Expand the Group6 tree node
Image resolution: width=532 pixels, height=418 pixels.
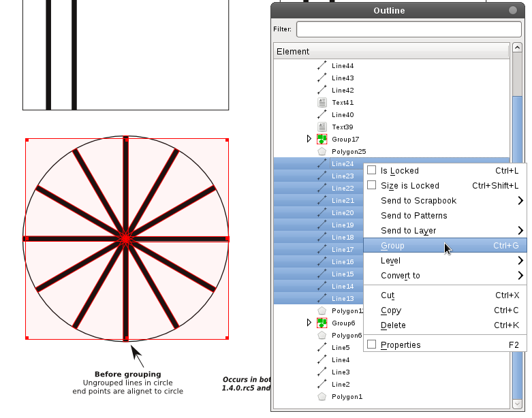pyautogui.click(x=310, y=323)
